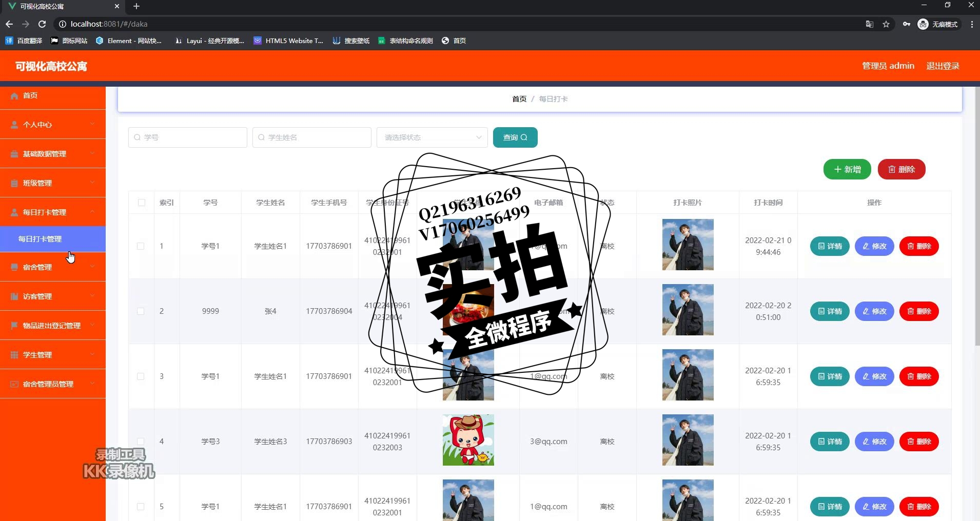Bookmark the page with the star icon
The height and width of the screenshot is (521, 980).
[x=886, y=24]
